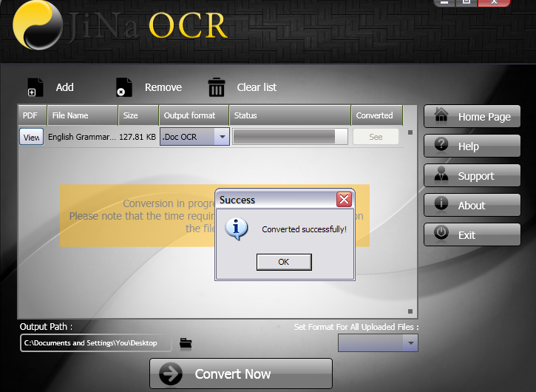Image resolution: width=536 pixels, height=392 pixels.
Task: Click the Clear list trash icon
Action: [x=217, y=87]
